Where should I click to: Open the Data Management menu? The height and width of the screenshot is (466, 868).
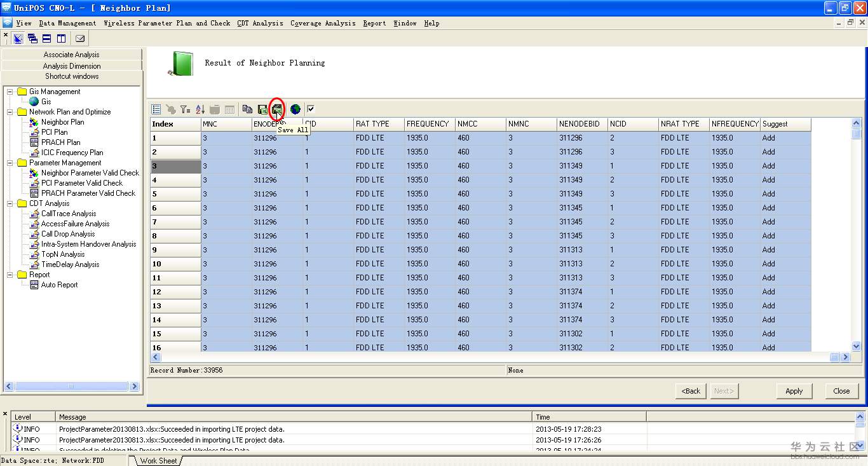pos(67,24)
